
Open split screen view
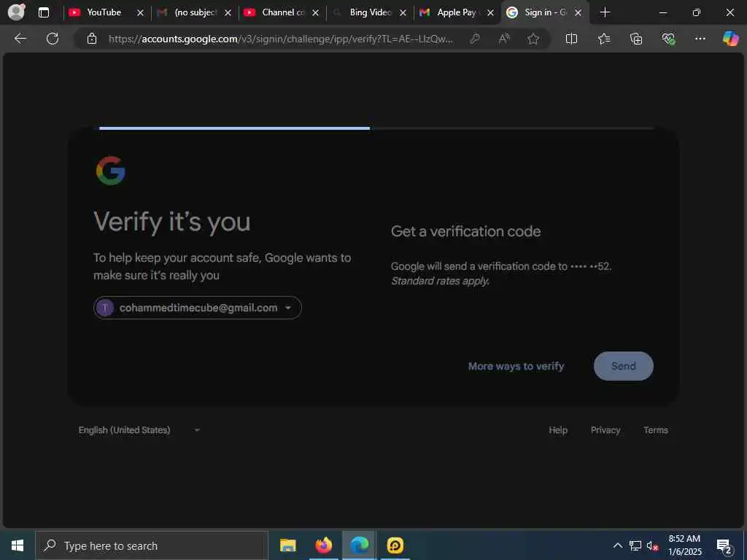[571, 39]
